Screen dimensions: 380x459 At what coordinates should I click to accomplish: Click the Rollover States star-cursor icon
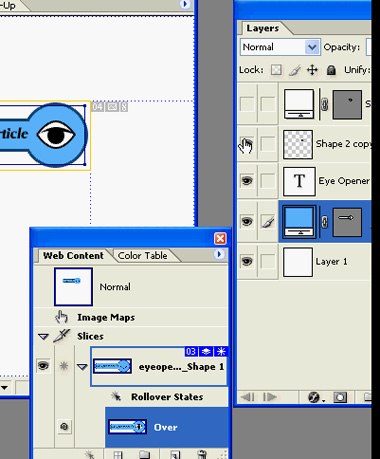pos(116,396)
